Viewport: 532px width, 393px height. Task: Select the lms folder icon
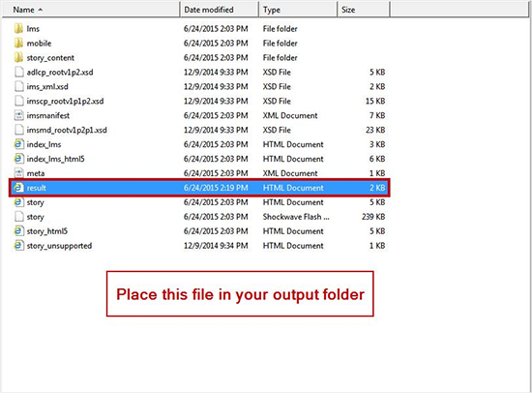point(18,28)
